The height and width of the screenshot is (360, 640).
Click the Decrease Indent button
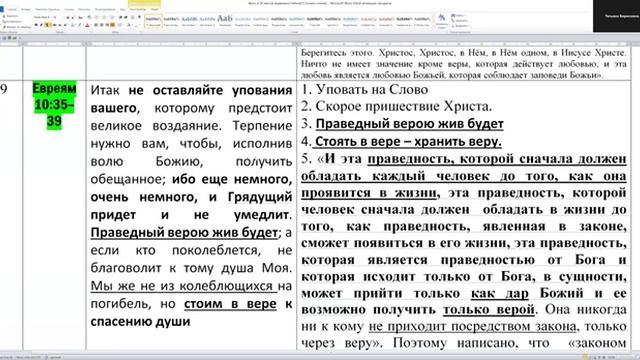tap(120, 17)
